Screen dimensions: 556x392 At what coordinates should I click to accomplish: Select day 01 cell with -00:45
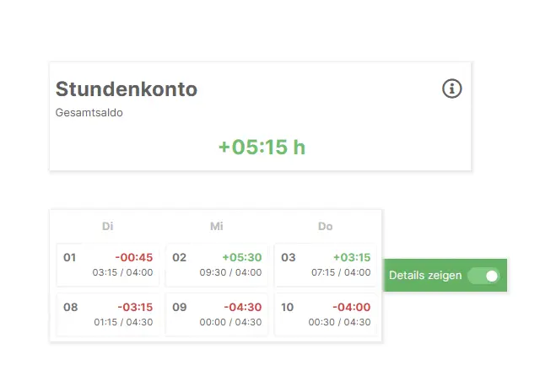[x=108, y=265]
